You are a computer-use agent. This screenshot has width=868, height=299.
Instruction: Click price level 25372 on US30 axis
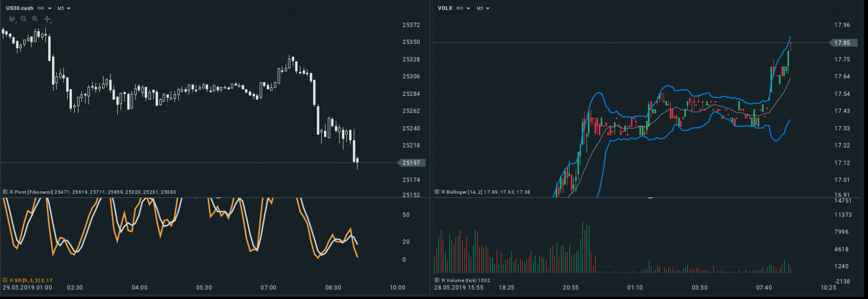(411, 25)
